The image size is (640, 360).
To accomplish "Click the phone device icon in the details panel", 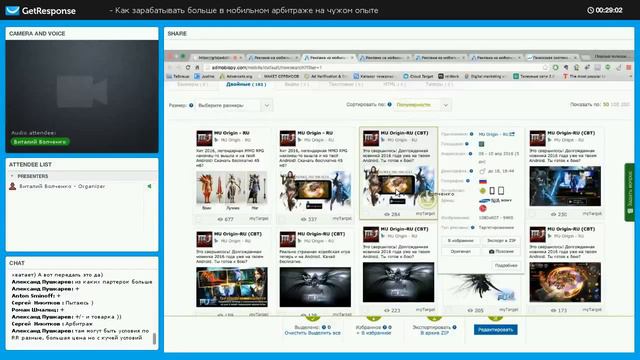I will 492,191.
